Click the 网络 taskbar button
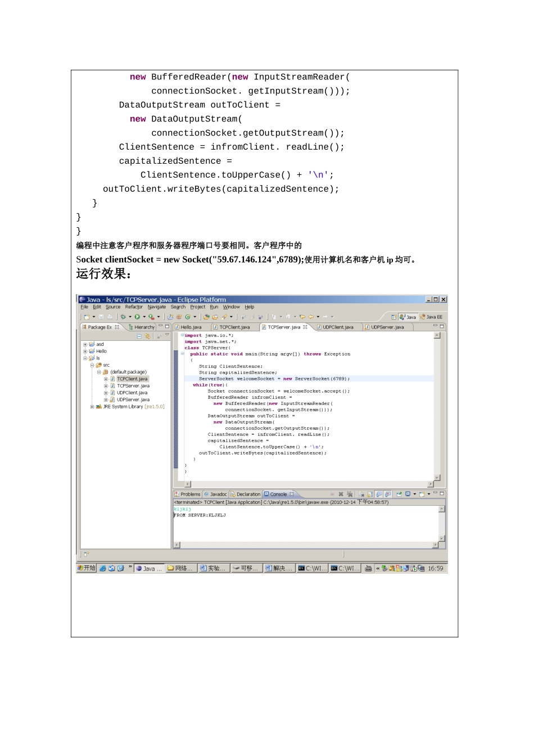Viewport: 534px width, 756px height. click(181, 568)
